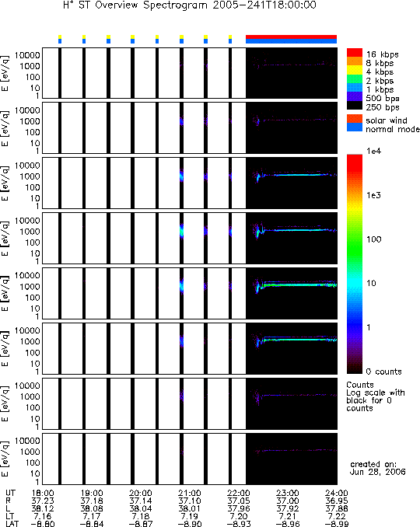Click the UT value '23:00'
The width and height of the screenshot is (420, 527).
coord(288,493)
